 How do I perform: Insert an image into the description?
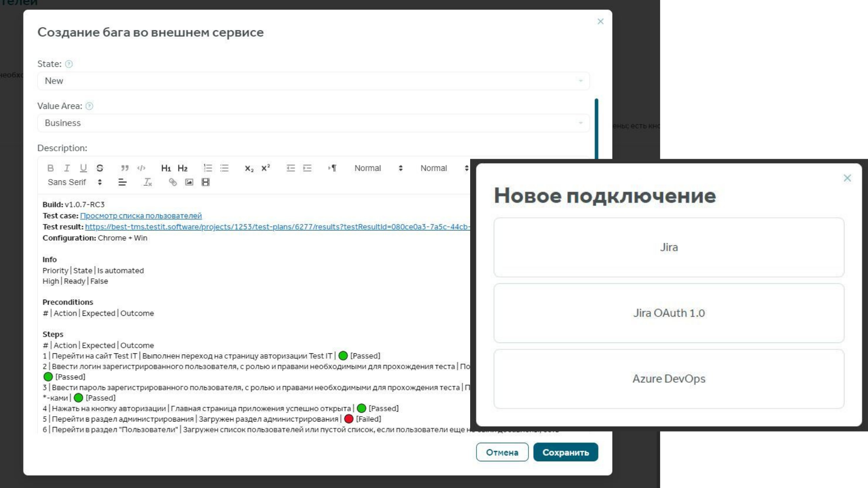click(189, 182)
